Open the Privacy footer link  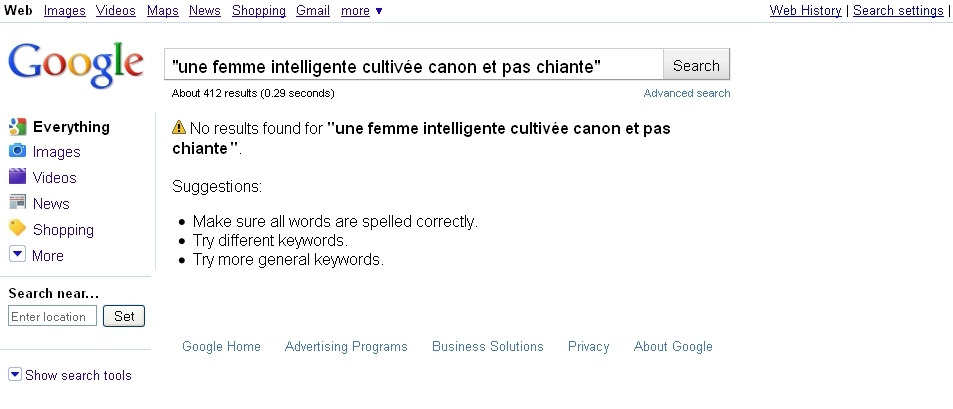(x=588, y=347)
